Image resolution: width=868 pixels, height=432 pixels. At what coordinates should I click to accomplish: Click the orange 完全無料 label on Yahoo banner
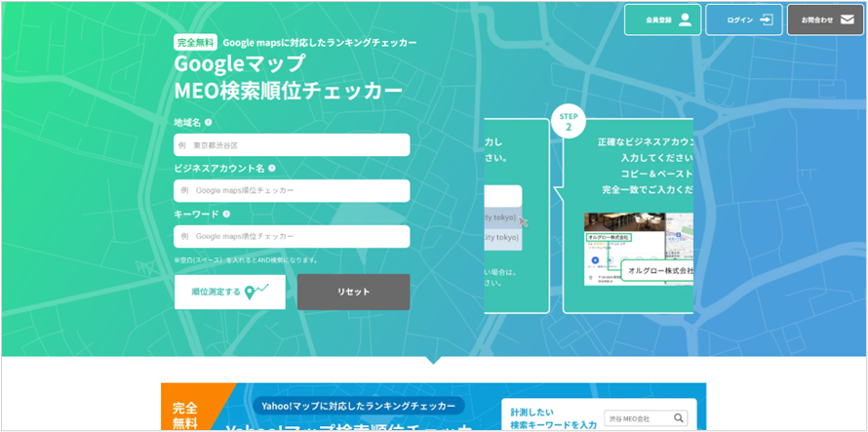[185, 415]
